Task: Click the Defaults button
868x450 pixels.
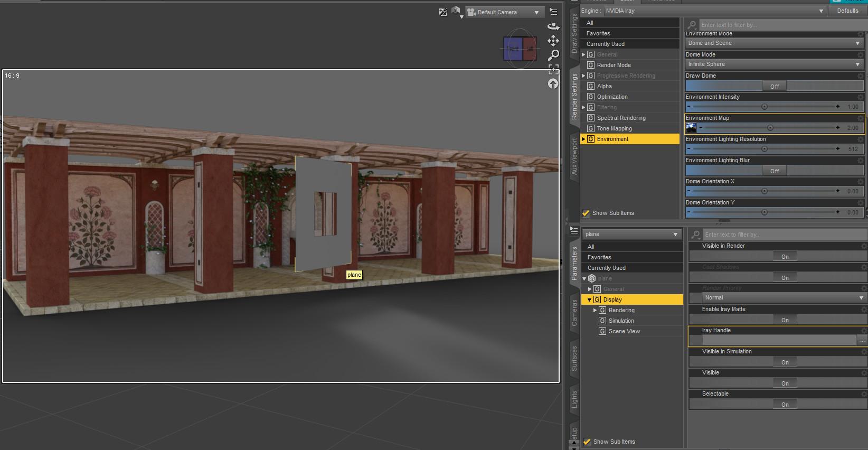Action: 847,11
